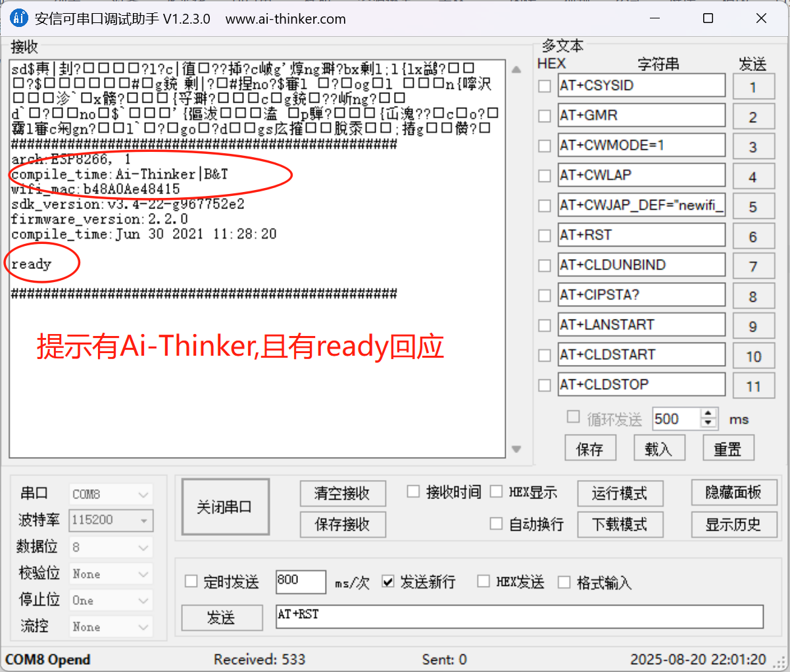Enable HEX checkbox beside AT+CWLAP

[545, 176]
